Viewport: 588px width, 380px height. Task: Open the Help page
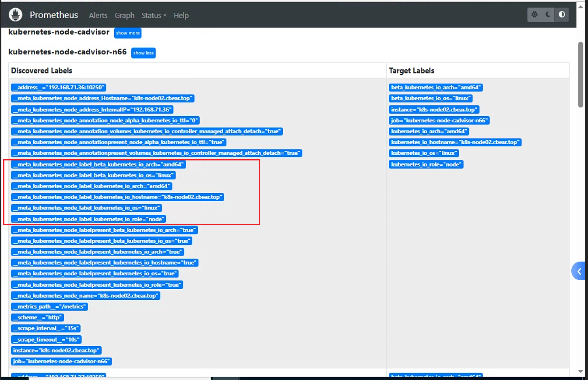pos(181,15)
